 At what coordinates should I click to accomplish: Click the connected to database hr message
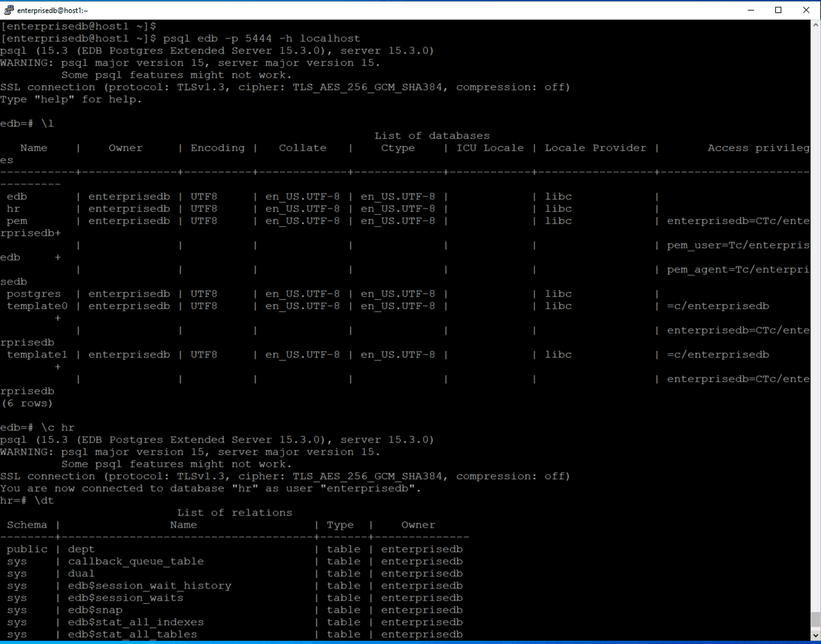(x=210, y=488)
